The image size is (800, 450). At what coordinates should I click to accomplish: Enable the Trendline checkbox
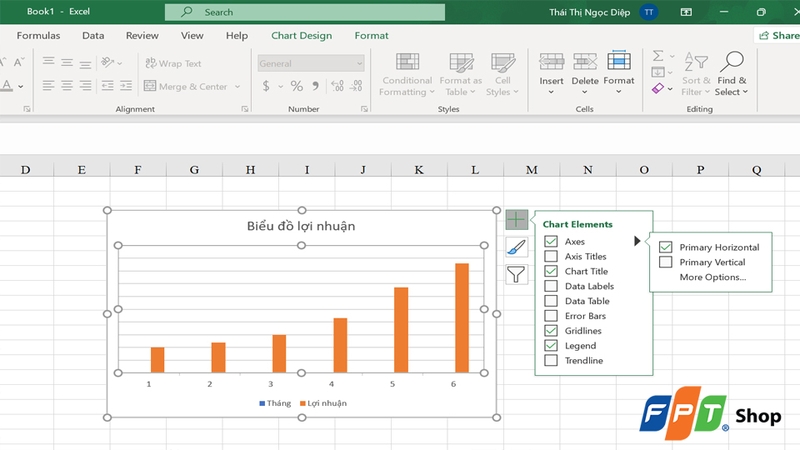pyautogui.click(x=551, y=360)
